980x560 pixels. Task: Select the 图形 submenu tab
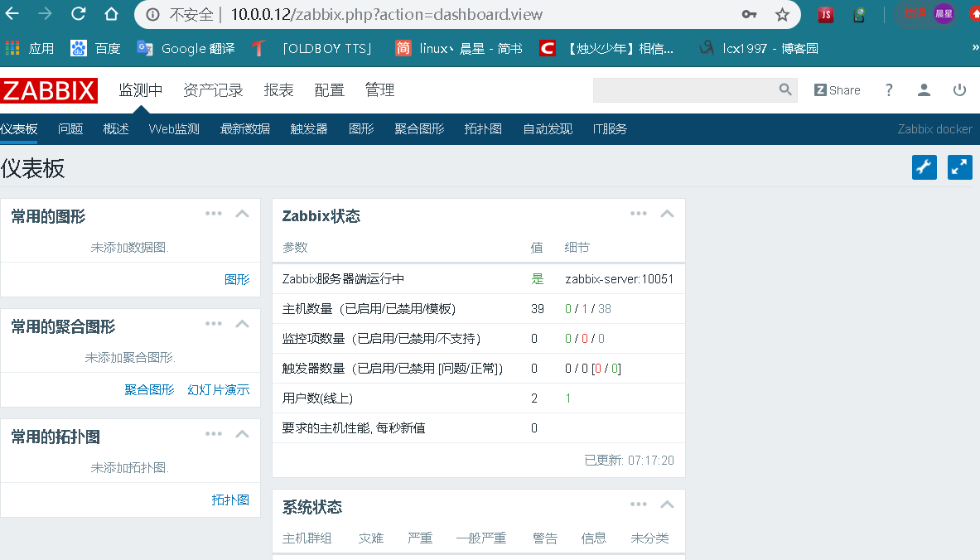(361, 128)
